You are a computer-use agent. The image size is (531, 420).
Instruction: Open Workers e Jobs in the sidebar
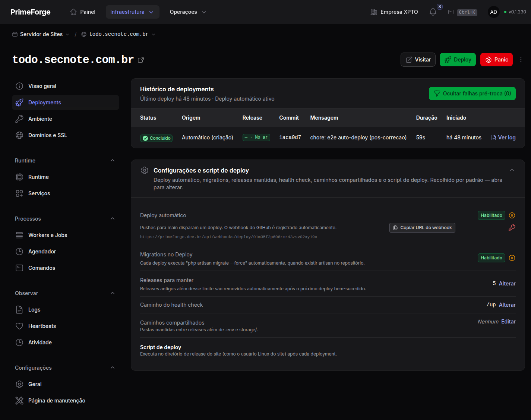pyautogui.click(x=66, y=235)
